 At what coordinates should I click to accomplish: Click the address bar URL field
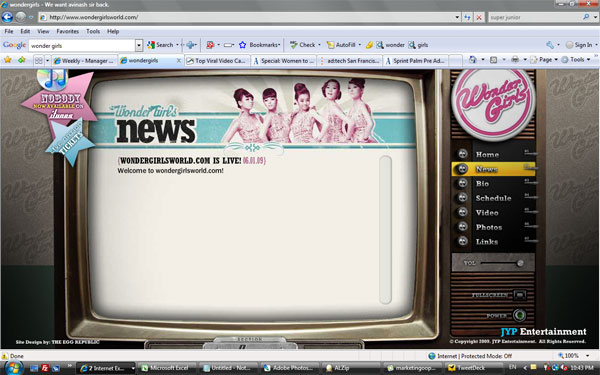[247, 17]
